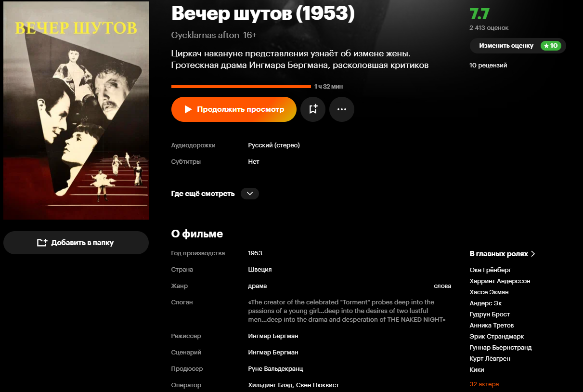Expand Где ещё смотреть chevron
This screenshot has height=392, width=583.
(249, 194)
